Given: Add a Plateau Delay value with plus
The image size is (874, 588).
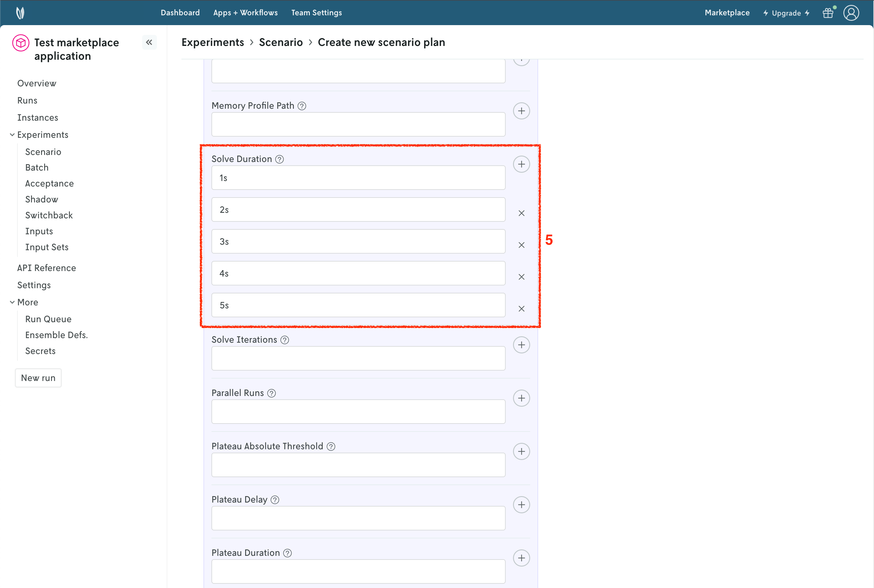Looking at the screenshot, I should coord(521,505).
